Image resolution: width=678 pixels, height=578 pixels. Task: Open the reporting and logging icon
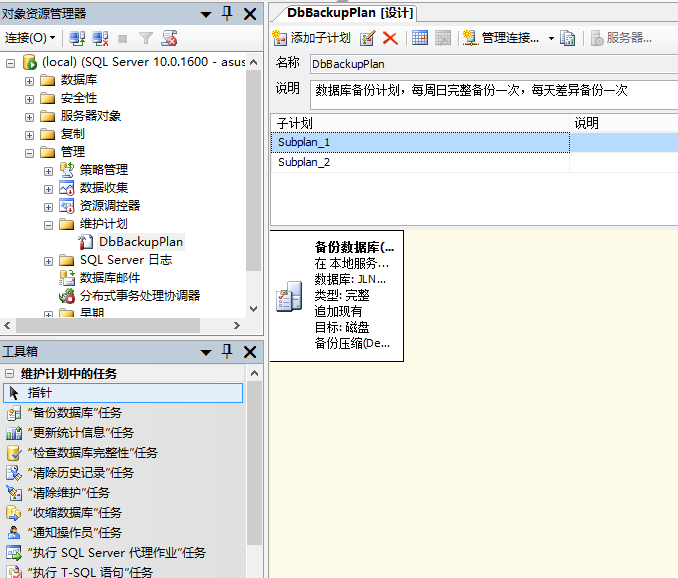click(x=568, y=38)
